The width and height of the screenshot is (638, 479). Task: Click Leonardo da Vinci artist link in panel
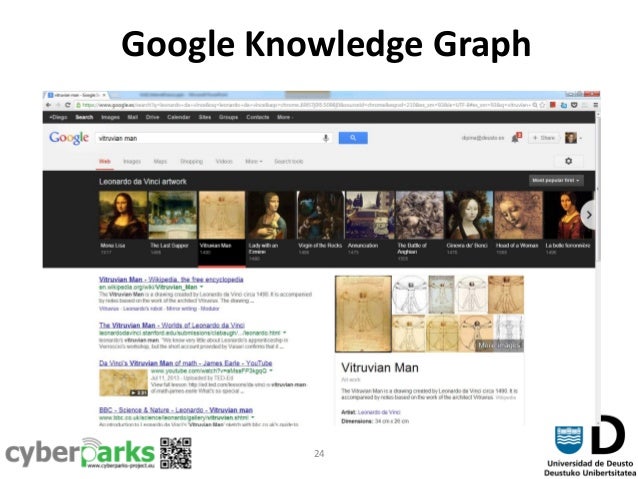pos(379,412)
